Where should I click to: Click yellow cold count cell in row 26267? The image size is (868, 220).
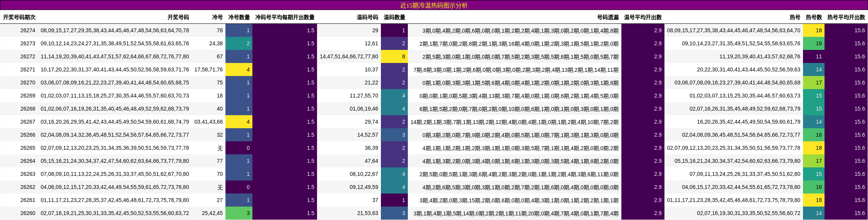click(x=239, y=122)
